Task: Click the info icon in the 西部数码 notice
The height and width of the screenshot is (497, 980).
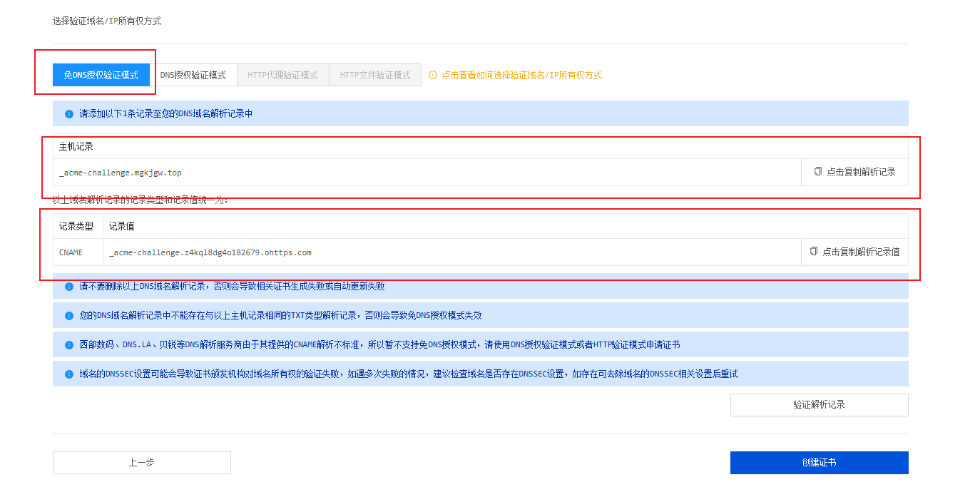Action: [x=69, y=345]
